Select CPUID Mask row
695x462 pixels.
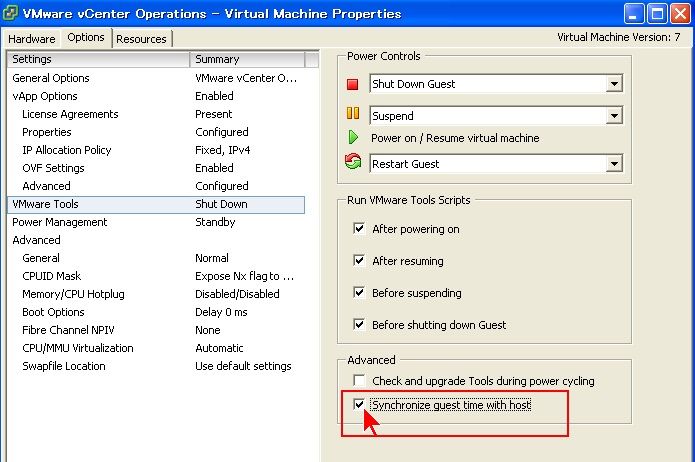[156, 276]
